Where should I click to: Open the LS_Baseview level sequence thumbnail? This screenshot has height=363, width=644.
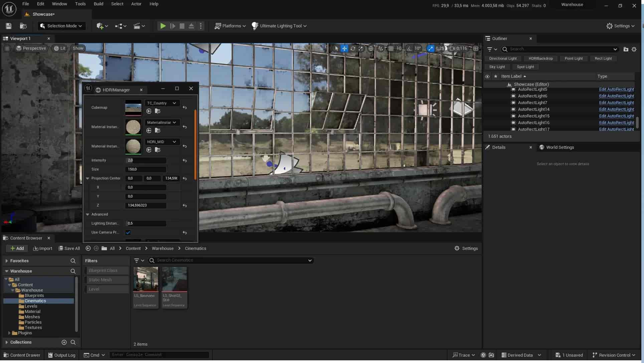point(145,280)
